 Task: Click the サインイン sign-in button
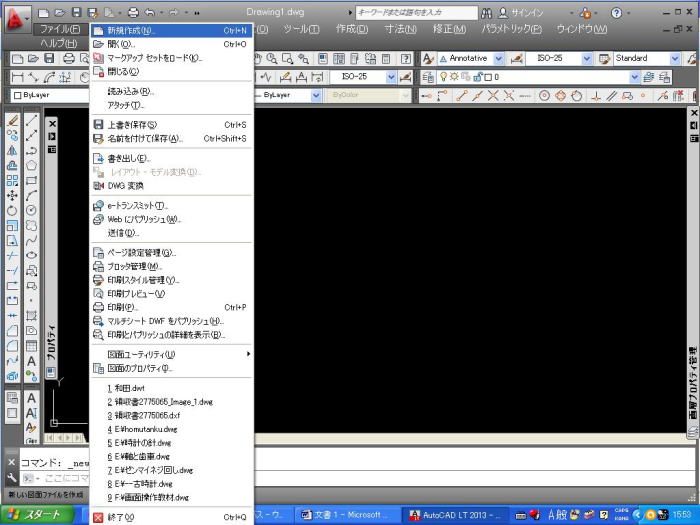tap(521, 13)
